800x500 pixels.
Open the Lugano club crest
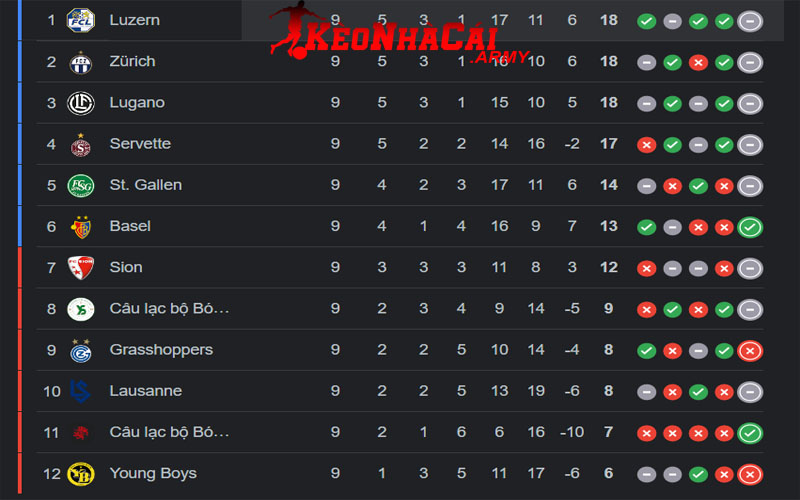coord(80,103)
